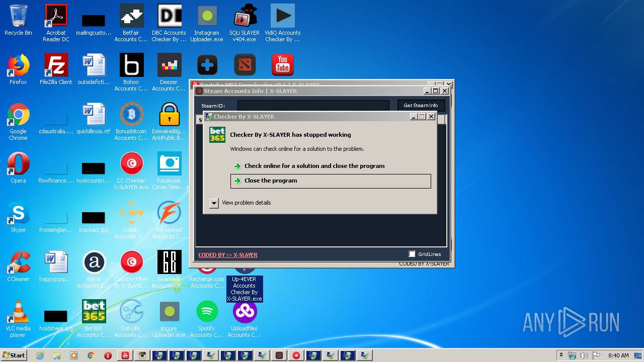Select the DomaineBig AntiPublic padlock icon
Image resolution: width=644 pixels, height=362 pixels.
[169, 122]
